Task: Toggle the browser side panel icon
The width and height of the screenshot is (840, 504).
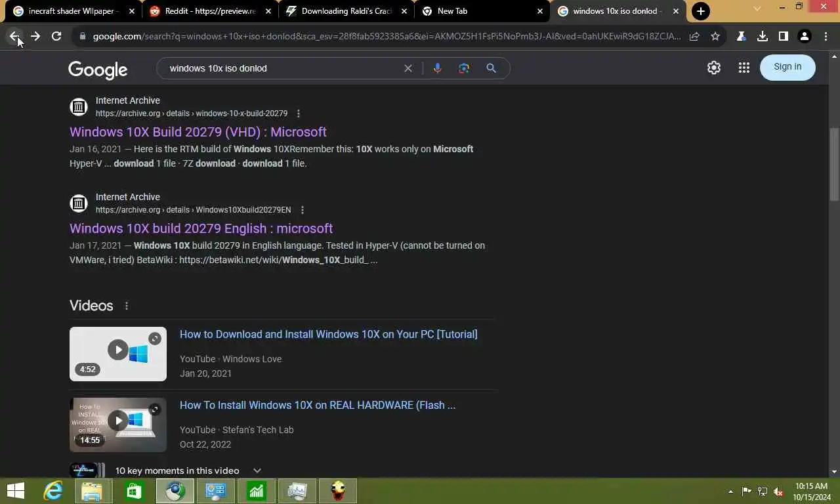Action: (783, 37)
